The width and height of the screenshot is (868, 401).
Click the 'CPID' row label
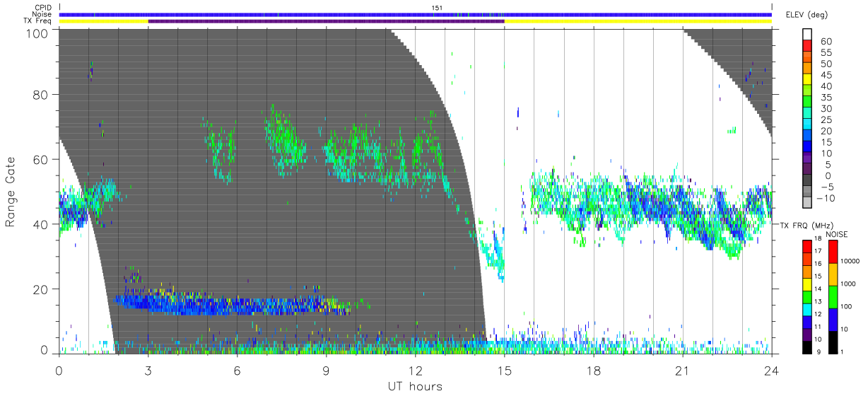coord(43,8)
